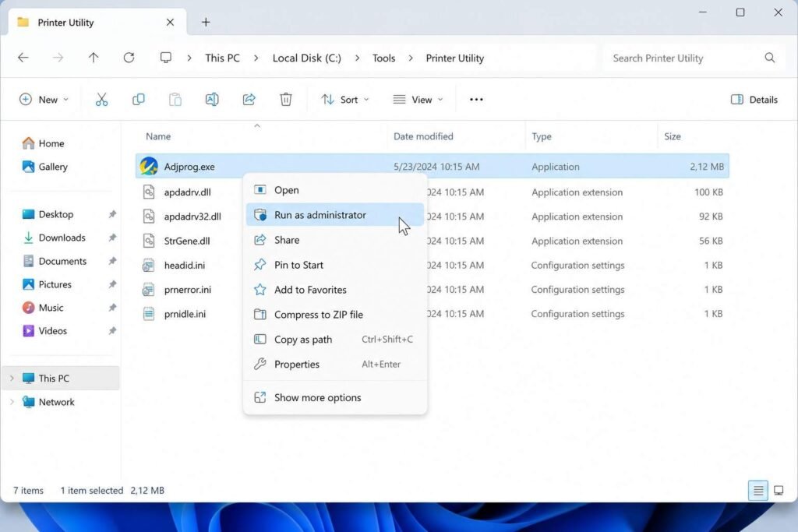Click the Paste clipboard icon
Viewport: 798px width, 532px height.
[x=175, y=100]
